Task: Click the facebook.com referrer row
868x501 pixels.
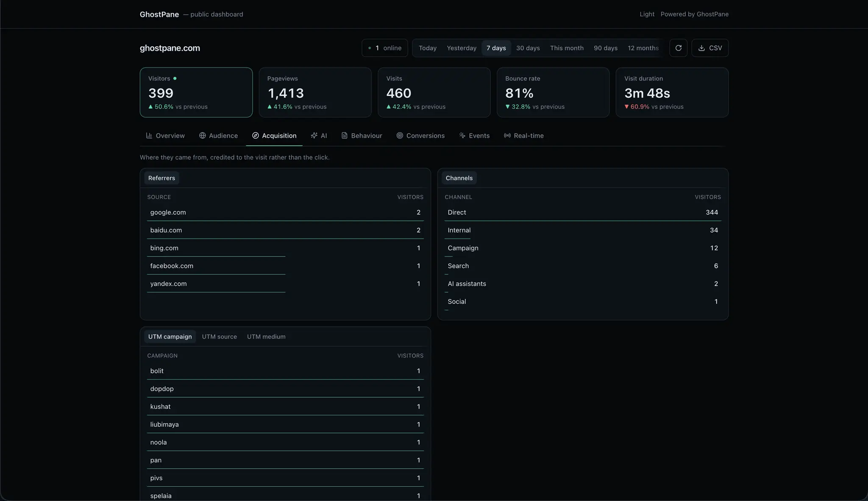Action: (x=285, y=266)
